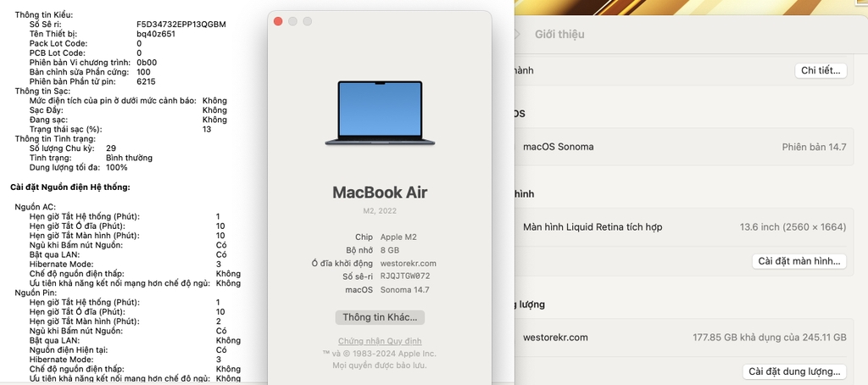Click the Chi tiết button in Settings
Screen dimensions: 868x385
click(821, 70)
